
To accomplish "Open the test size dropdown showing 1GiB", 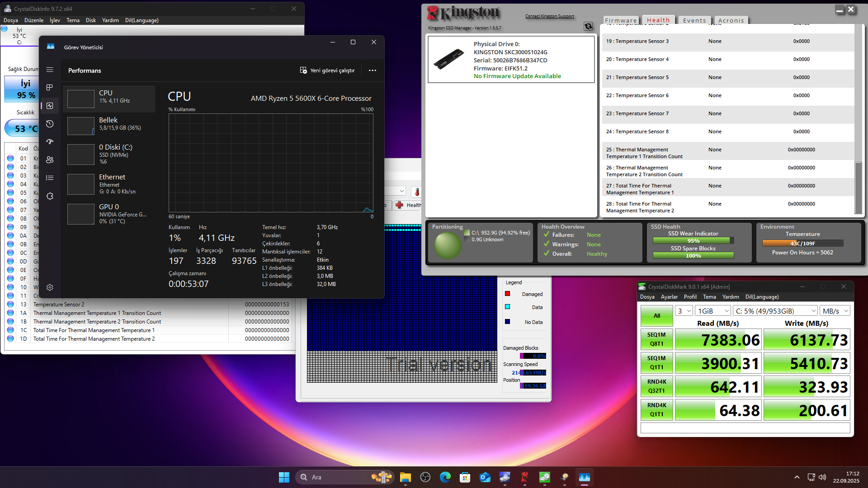I will tap(713, 311).
